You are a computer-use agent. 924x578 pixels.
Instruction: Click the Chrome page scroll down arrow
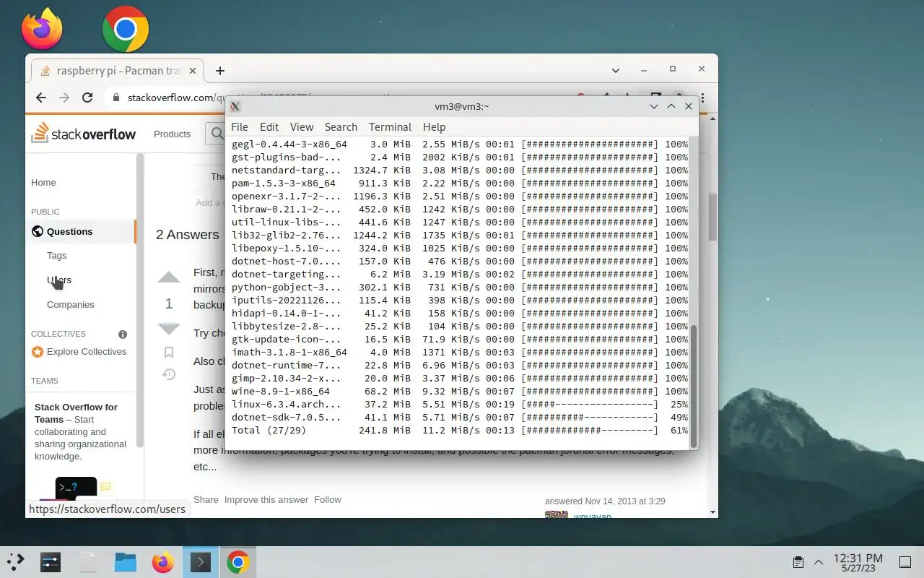click(x=713, y=512)
